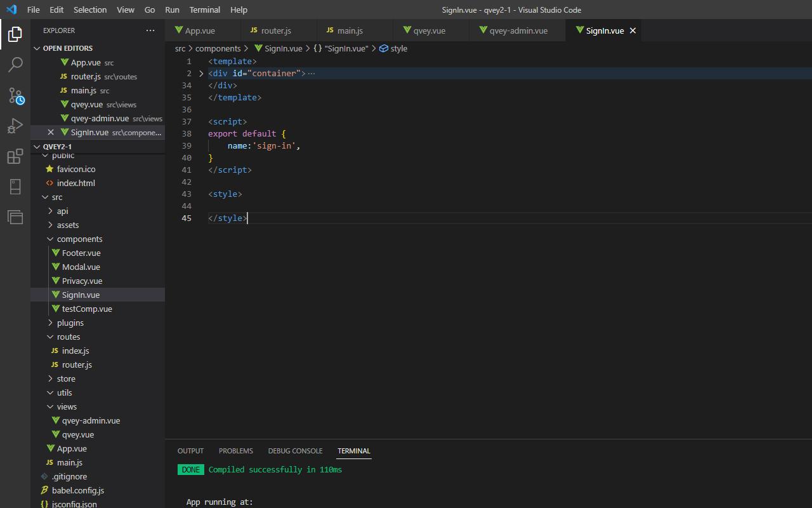
Task: Click the "SignIn.vue" object breadcrumb
Action: [341, 48]
